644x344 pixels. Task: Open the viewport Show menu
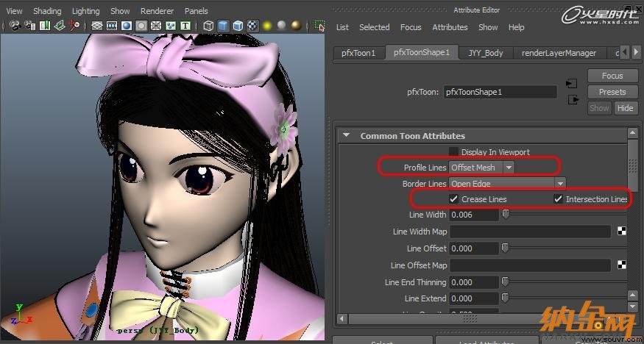coord(120,11)
